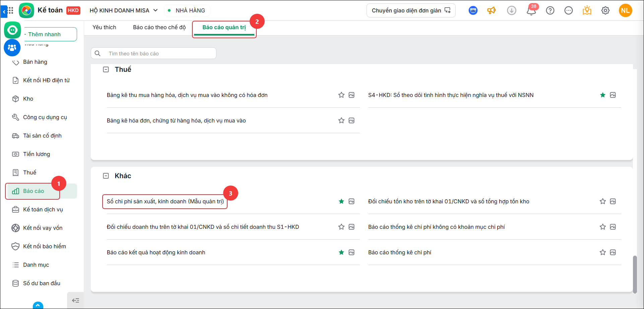The width and height of the screenshot is (644, 309).
Task: Click the report name search field
Action: (153, 53)
